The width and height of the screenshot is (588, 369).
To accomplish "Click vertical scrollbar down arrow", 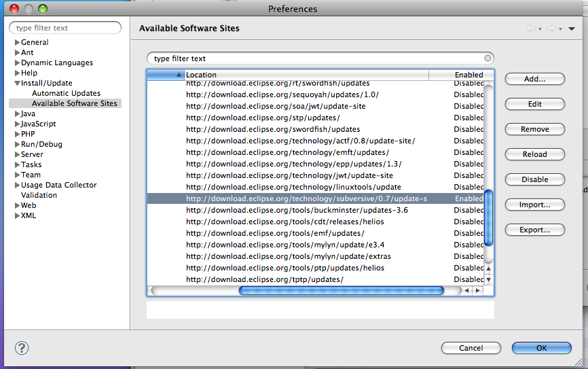I will (488, 279).
